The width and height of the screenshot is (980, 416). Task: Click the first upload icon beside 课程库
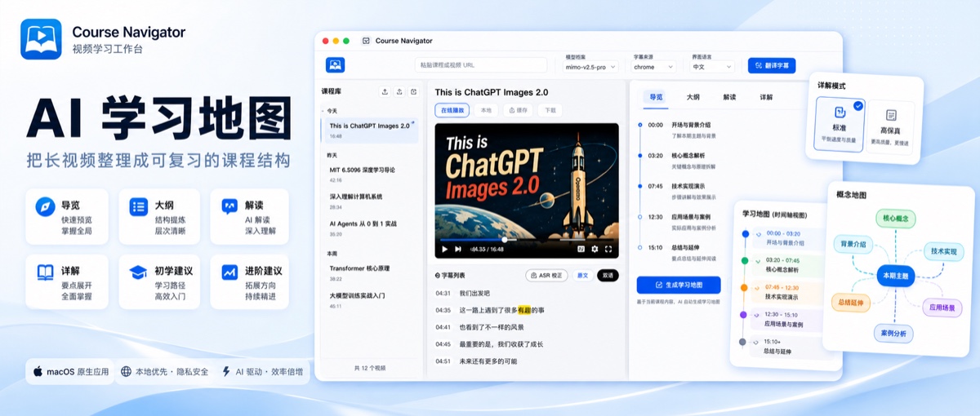coord(385,91)
